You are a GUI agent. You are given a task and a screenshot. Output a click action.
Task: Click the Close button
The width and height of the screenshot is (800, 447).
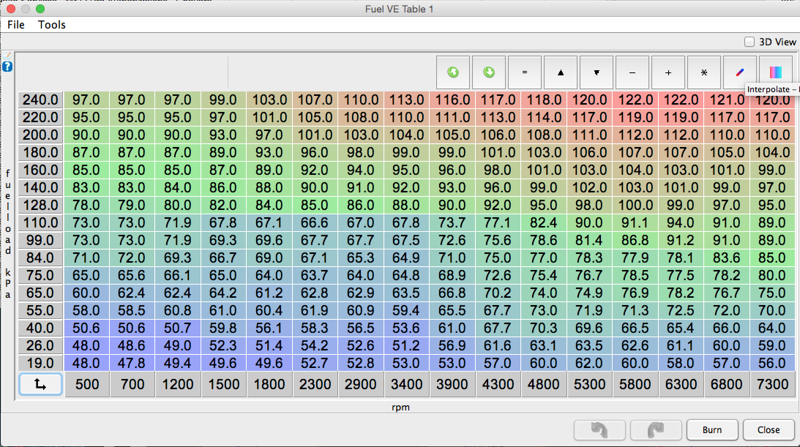pyautogui.click(x=768, y=430)
